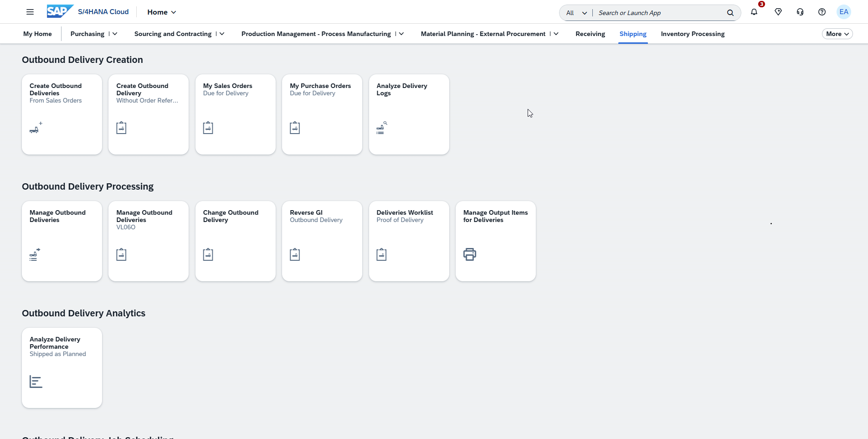Click the chart icon on Analyze Delivery Performance
Image resolution: width=868 pixels, height=439 pixels.
36,382
